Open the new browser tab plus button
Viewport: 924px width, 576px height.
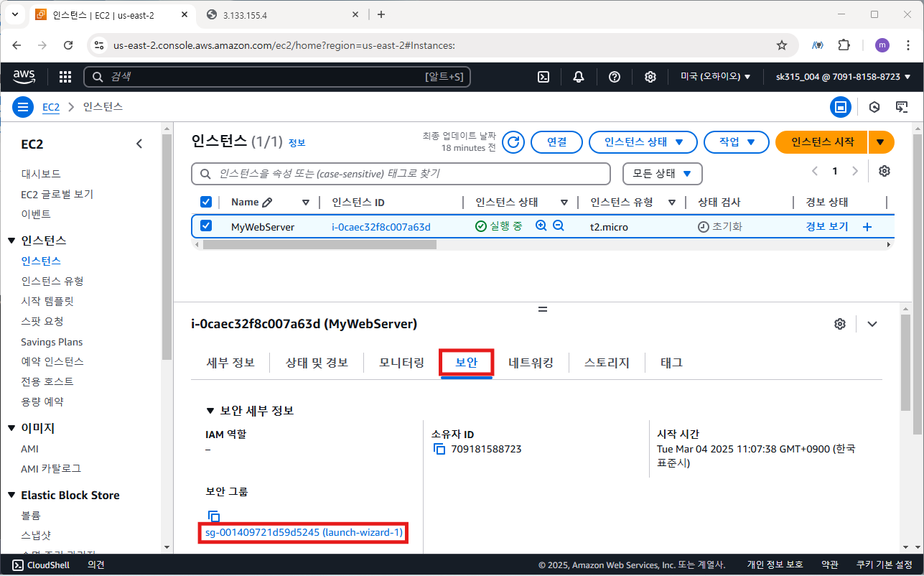381,14
